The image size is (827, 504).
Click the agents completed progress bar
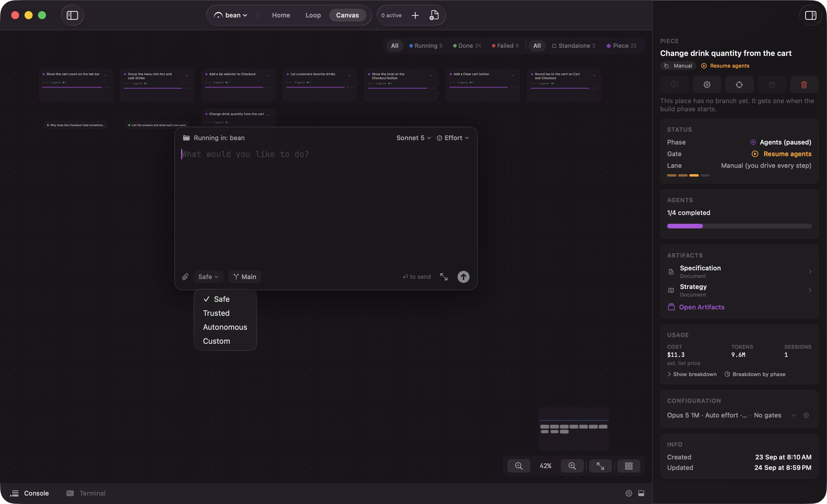pyautogui.click(x=739, y=226)
